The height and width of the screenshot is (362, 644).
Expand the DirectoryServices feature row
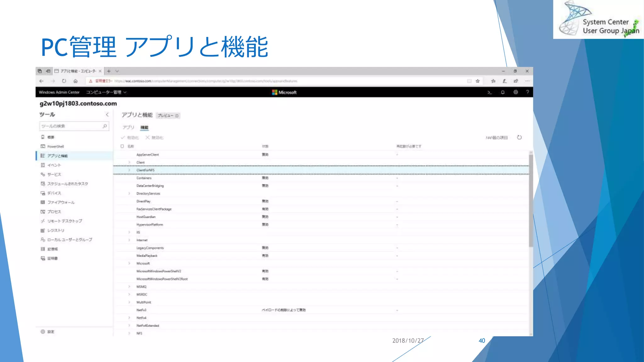point(129,194)
